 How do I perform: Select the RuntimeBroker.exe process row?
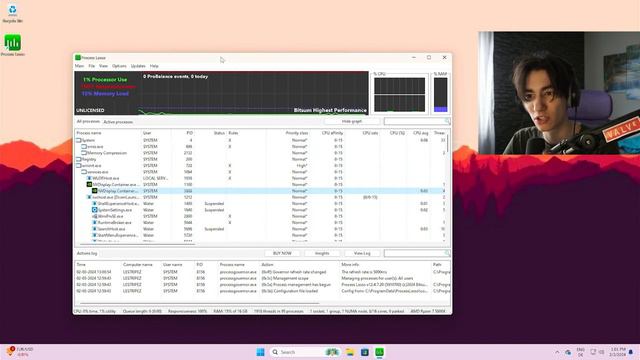tap(260, 222)
